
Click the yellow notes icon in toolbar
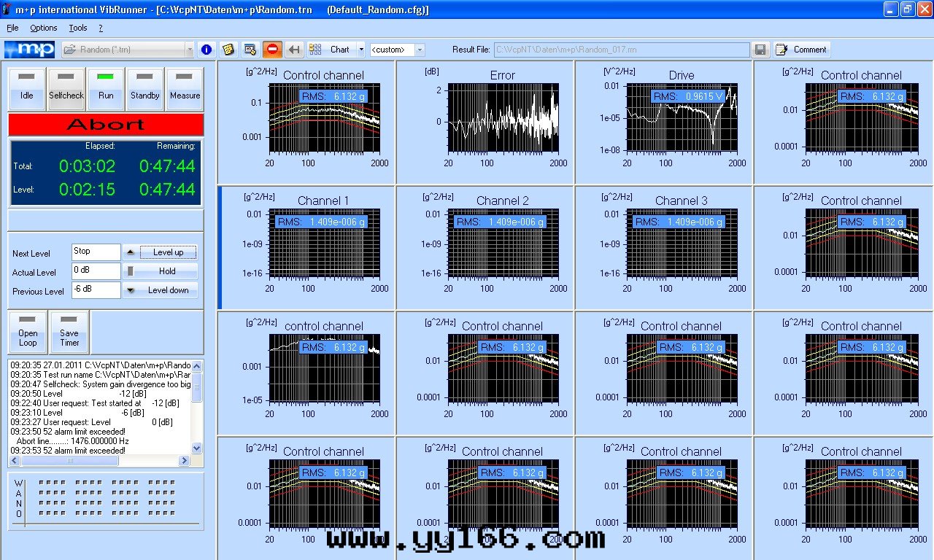pyautogui.click(x=228, y=50)
